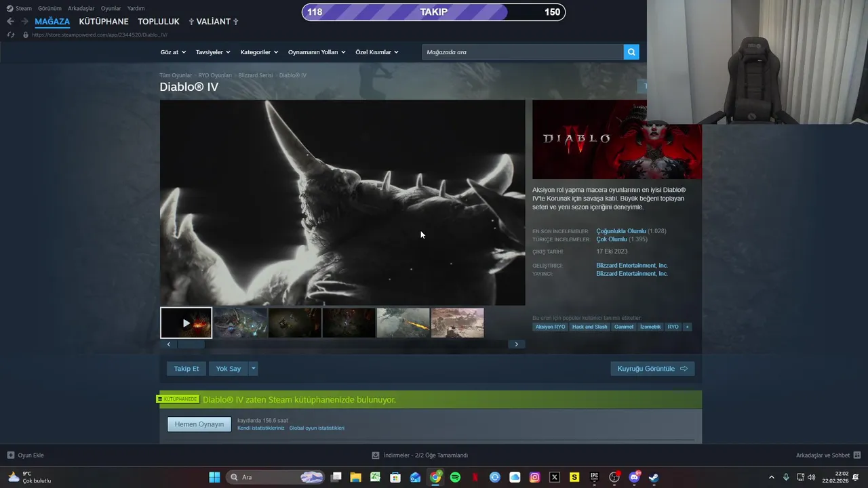The width and height of the screenshot is (868, 488).
Task: Click the Blizzard Serisi breadcrumb
Action: click(x=256, y=75)
